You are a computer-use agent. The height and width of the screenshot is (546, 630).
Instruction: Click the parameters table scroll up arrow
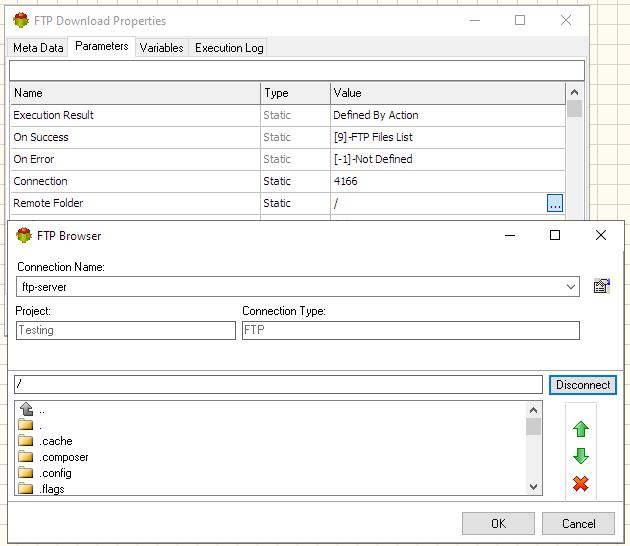point(575,92)
